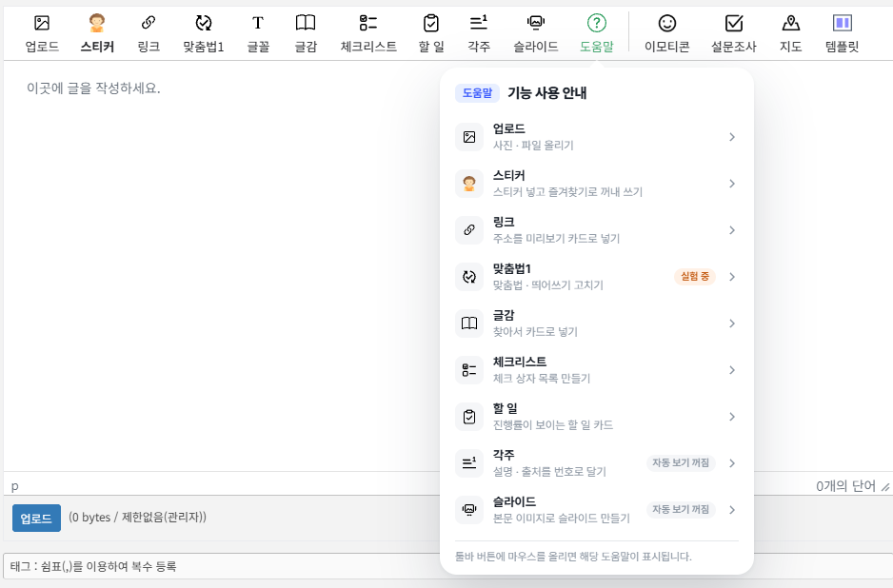Click the tag input field
The image size is (893, 588).
(222, 566)
